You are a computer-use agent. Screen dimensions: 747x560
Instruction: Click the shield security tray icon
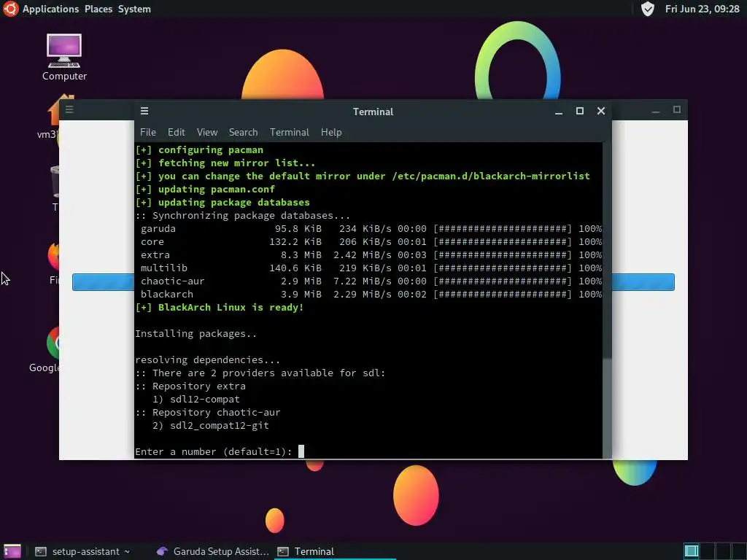[648, 9]
